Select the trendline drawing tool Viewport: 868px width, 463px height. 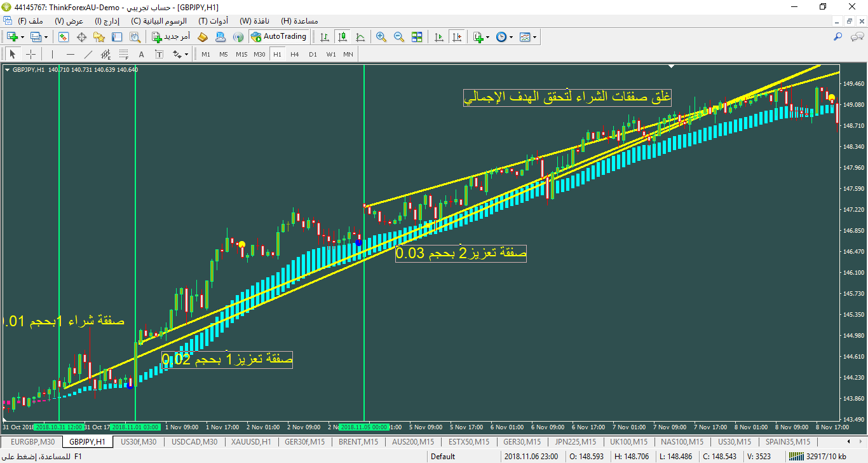[x=88, y=54]
